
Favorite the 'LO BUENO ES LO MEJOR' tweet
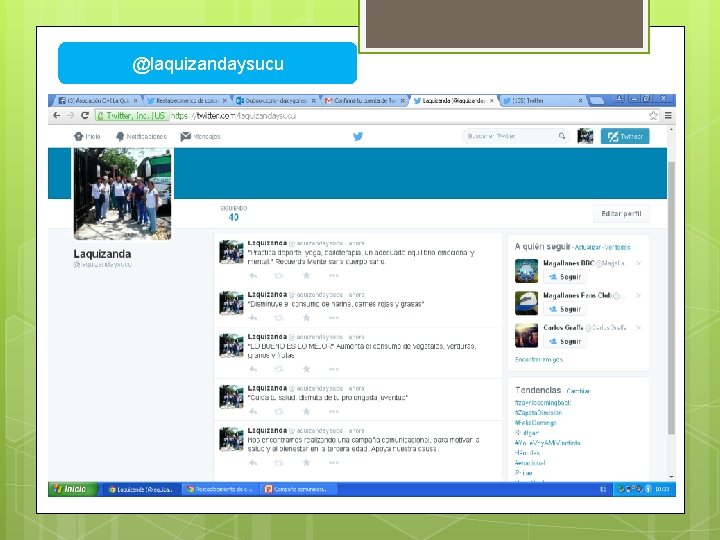[306, 369]
